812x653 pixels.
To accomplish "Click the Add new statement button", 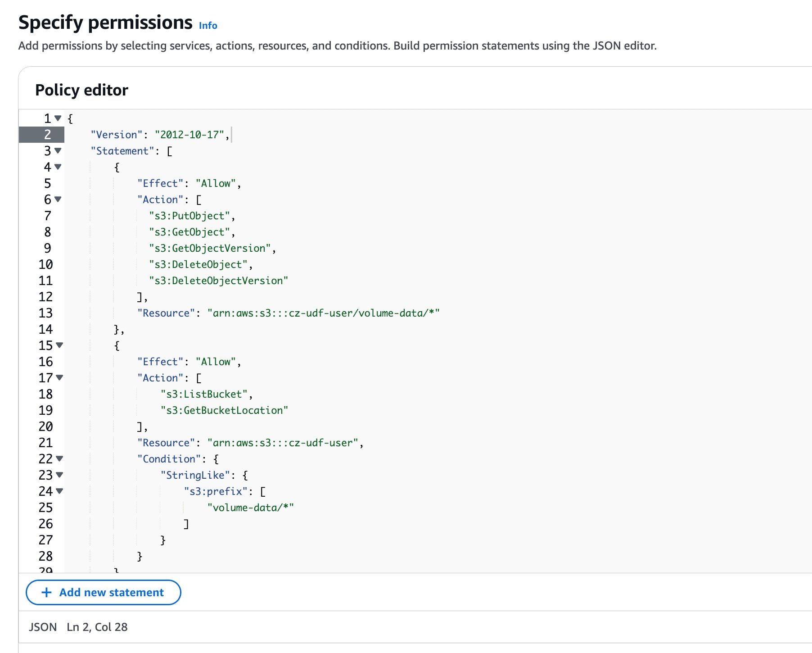I will pyautogui.click(x=104, y=592).
